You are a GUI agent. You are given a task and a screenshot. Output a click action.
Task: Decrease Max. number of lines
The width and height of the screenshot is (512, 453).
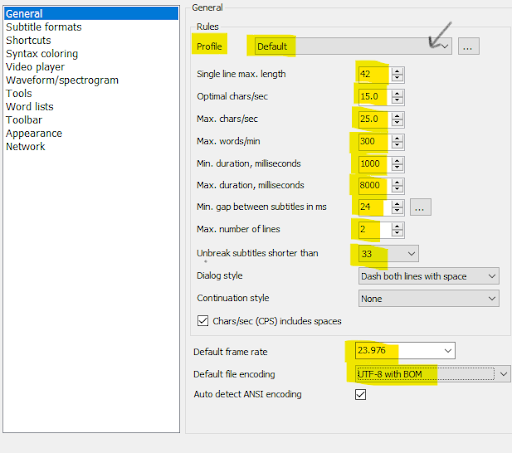(397, 233)
